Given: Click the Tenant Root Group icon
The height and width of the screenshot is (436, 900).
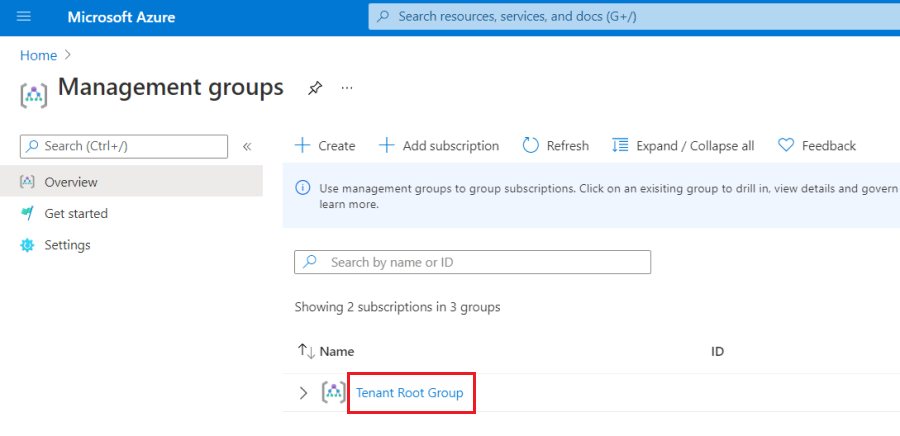Looking at the screenshot, I should (333, 393).
